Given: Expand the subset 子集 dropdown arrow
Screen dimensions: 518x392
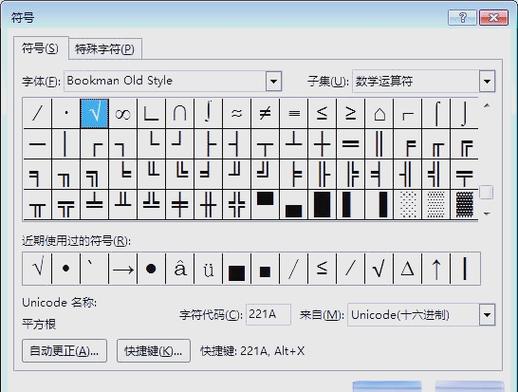Looking at the screenshot, I should coord(487,81).
